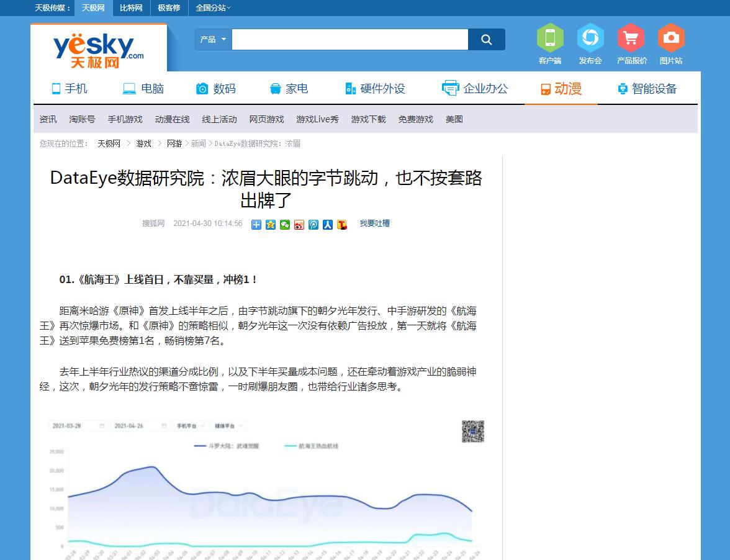Viewport: 730px width, 560px height.
Task: Click the 我要吐槽 comment link
Action: point(375,224)
